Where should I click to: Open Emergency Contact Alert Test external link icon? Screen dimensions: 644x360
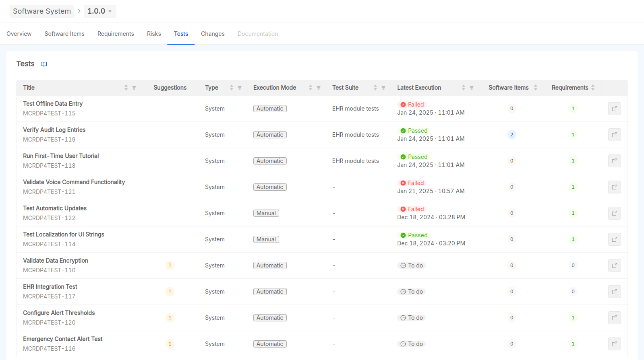615,344
